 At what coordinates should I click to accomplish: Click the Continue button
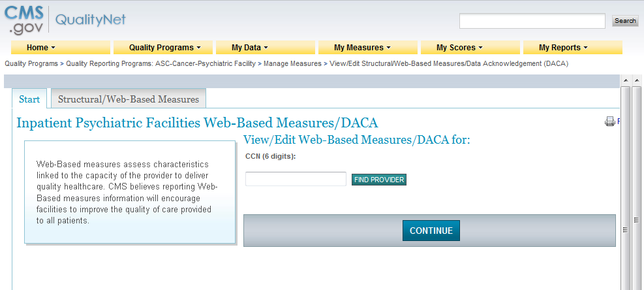431,231
